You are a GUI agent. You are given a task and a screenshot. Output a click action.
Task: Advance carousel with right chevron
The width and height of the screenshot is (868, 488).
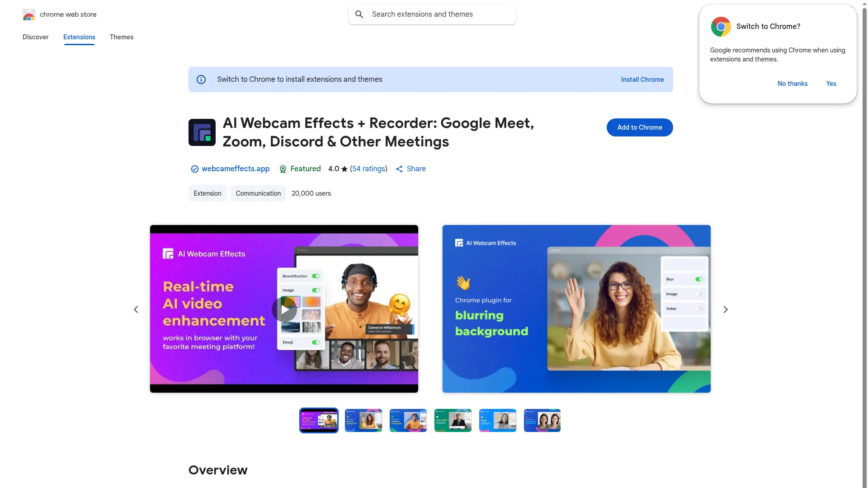point(725,310)
